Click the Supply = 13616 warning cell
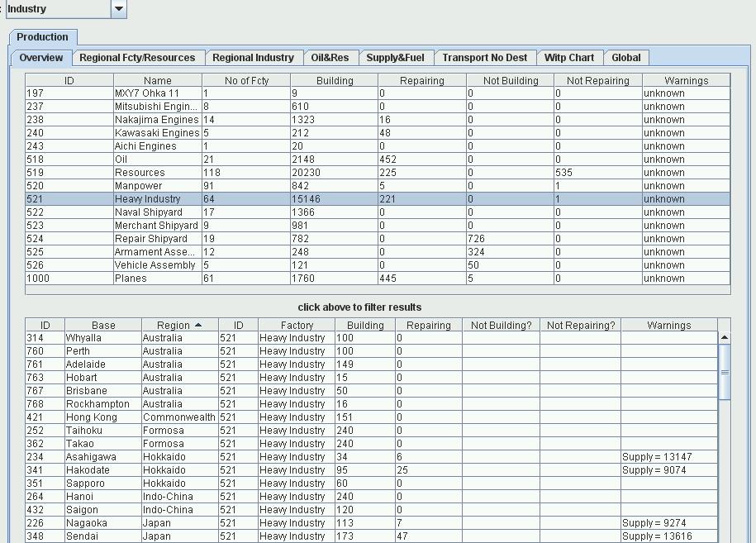The width and height of the screenshot is (756, 543). click(x=669, y=536)
